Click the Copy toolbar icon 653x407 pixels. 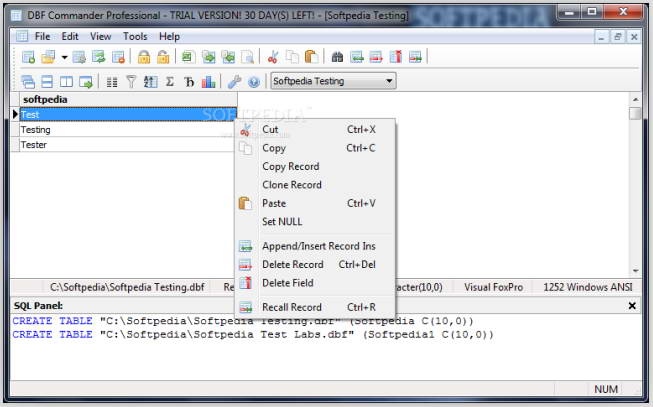coord(292,57)
